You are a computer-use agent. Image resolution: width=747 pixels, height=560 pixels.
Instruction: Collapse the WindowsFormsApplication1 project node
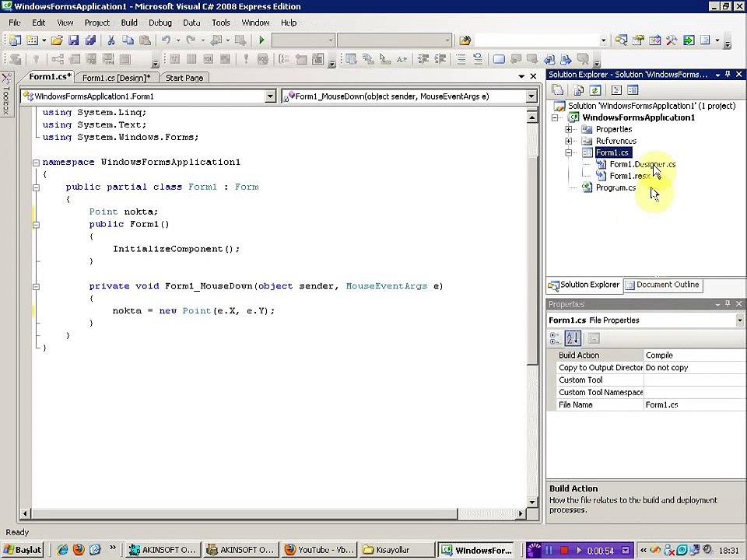click(x=555, y=117)
